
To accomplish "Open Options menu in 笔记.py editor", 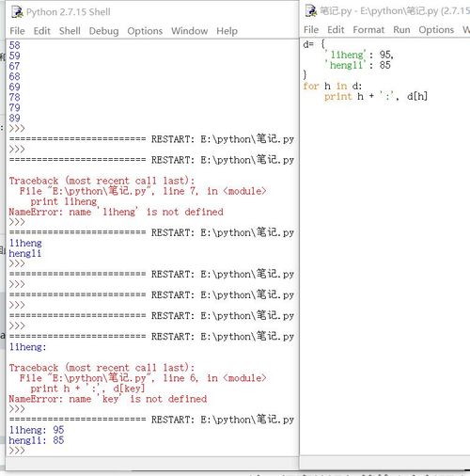I will click(x=436, y=30).
